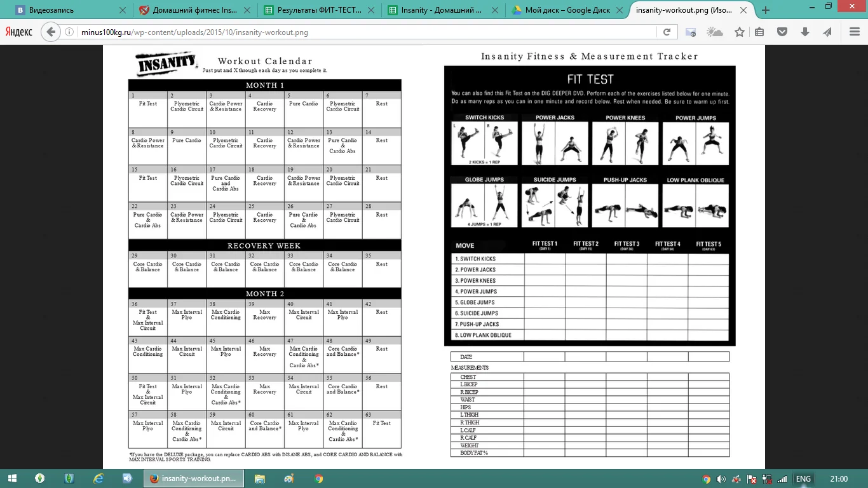Viewport: 868px width, 488px height.
Task: Click the Yandex logo button
Action: (x=19, y=32)
